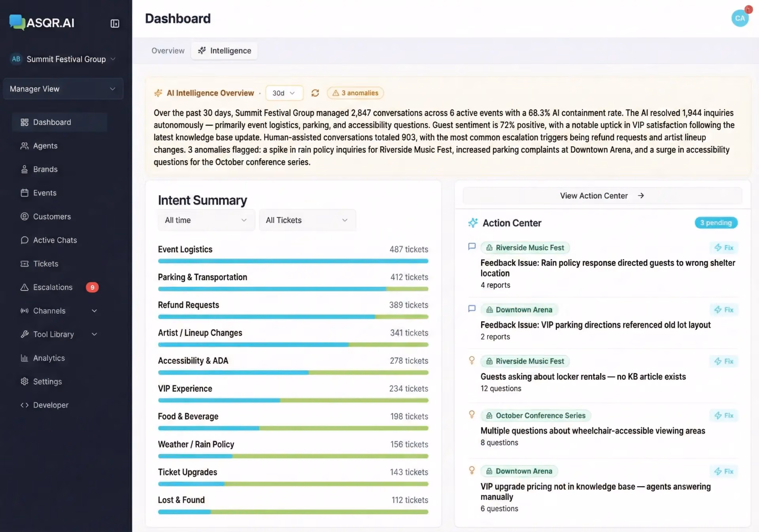Click the Dashboard grid icon in sidebar
This screenshot has height=532, width=759.
25,122
